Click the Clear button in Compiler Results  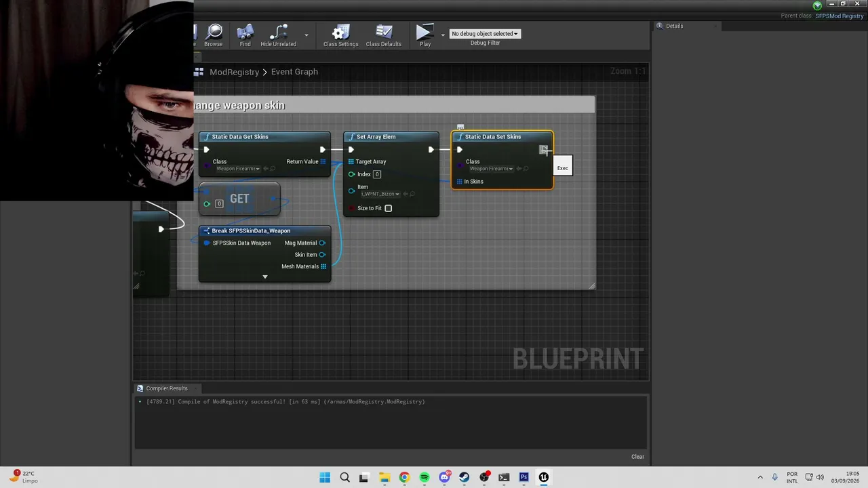point(637,456)
